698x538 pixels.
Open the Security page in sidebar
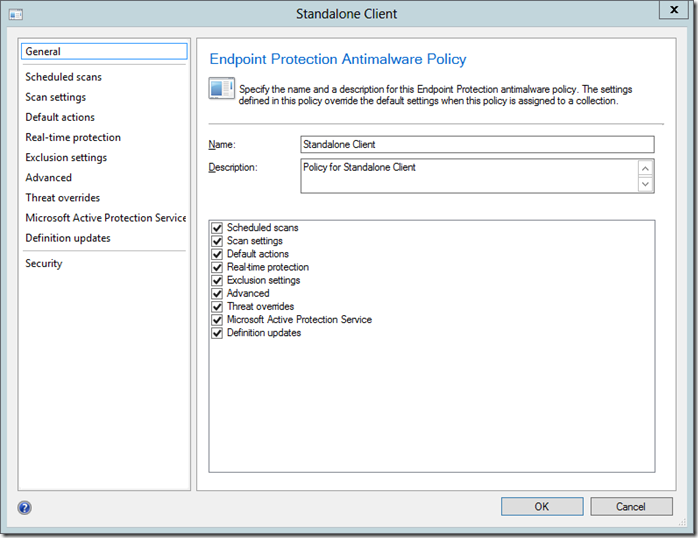coord(44,263)
